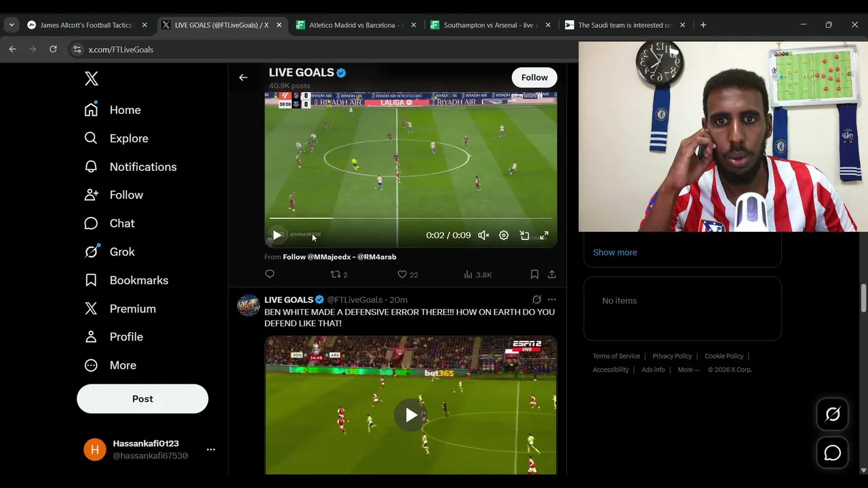
Task: Open the floating chat messages button
Action: point(832,453)
